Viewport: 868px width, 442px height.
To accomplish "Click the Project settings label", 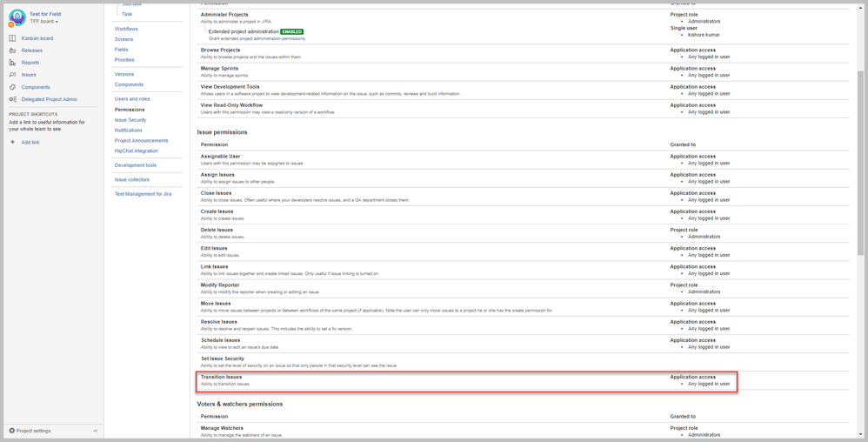I will [33, 431].
